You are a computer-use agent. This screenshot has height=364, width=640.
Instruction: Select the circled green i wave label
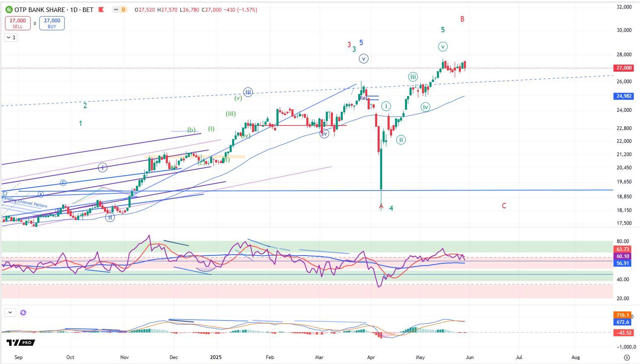(x=386, y=106)
